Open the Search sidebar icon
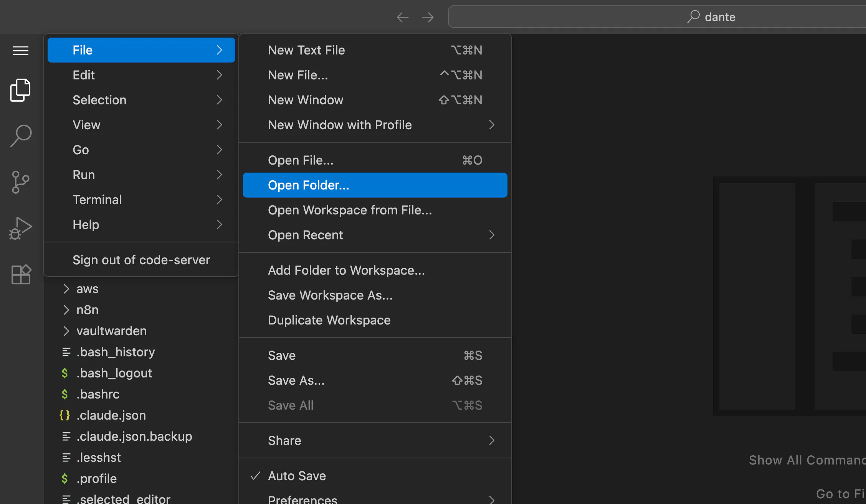The width and height of the screenshot is (866, 504). [x=21, y=136]
